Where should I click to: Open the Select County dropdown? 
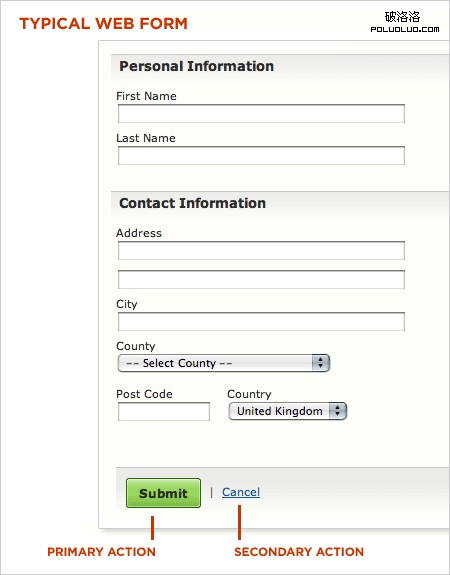(x=224, y=363)
